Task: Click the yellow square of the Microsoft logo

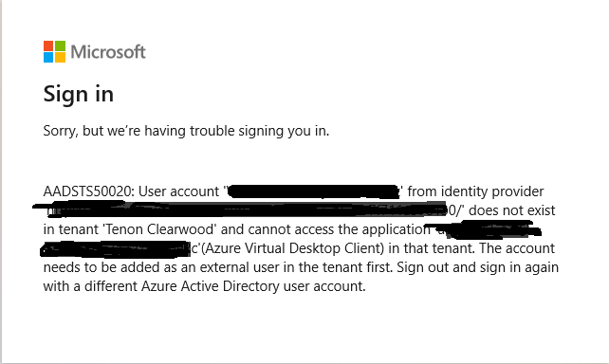Action: click(x=60, y=58)
